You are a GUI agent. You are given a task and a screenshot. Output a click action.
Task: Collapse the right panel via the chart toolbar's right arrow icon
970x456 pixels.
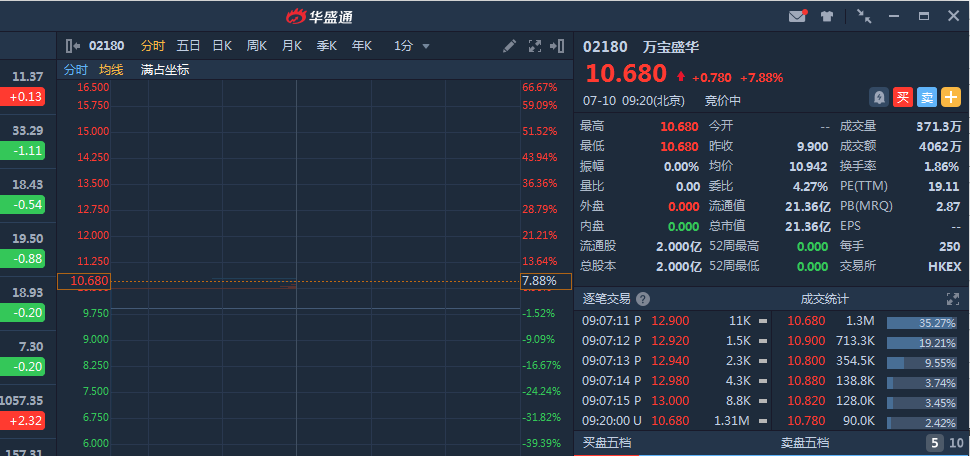557,46
